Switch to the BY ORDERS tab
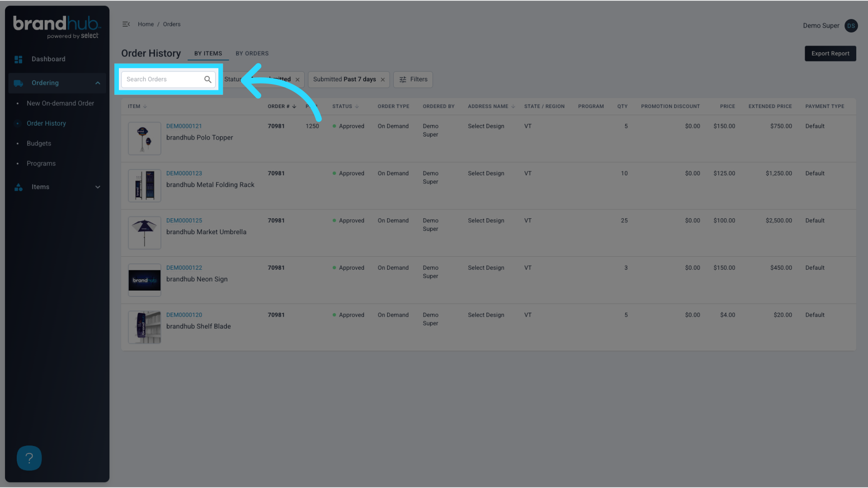 pyautogui.click(x=252, y=53)
